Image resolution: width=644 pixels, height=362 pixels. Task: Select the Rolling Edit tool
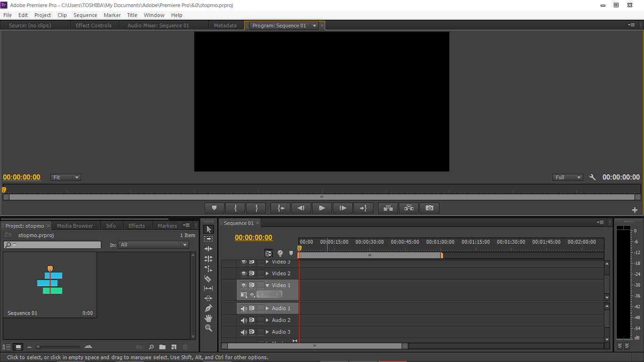tap(208, 259)
